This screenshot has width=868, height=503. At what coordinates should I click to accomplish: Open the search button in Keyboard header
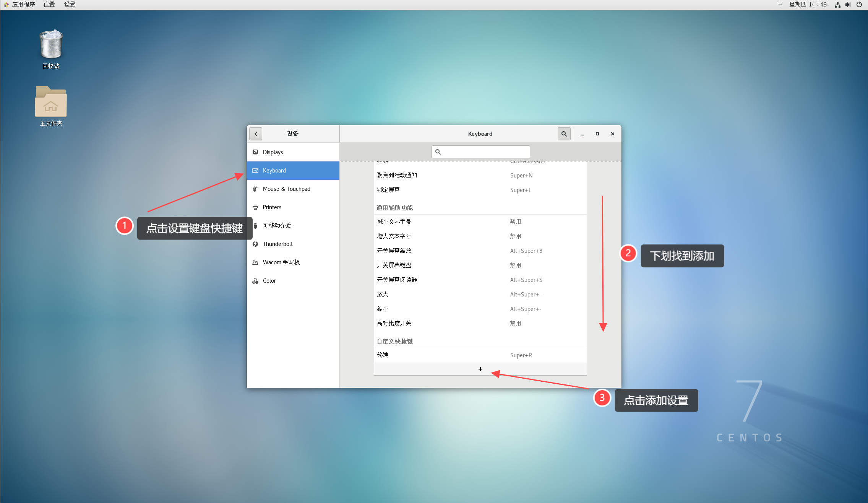click(564, 134)
